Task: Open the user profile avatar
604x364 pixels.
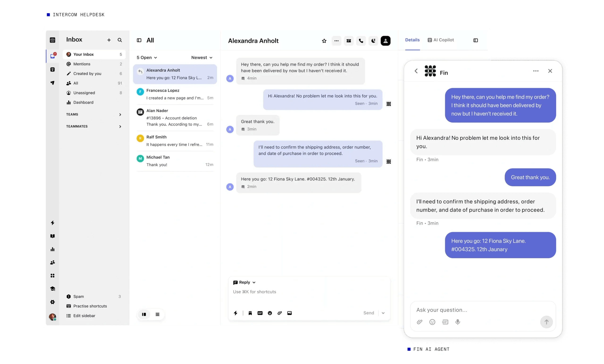Action: 52,317
